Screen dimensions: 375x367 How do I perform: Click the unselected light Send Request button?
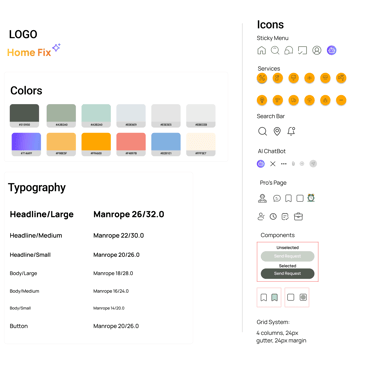tap(287, 256)
